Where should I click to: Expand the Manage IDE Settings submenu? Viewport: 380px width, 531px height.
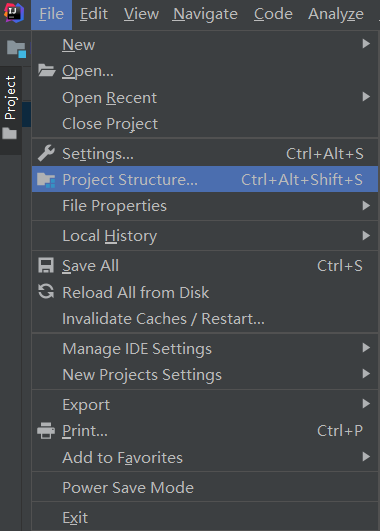coord(205,348)
